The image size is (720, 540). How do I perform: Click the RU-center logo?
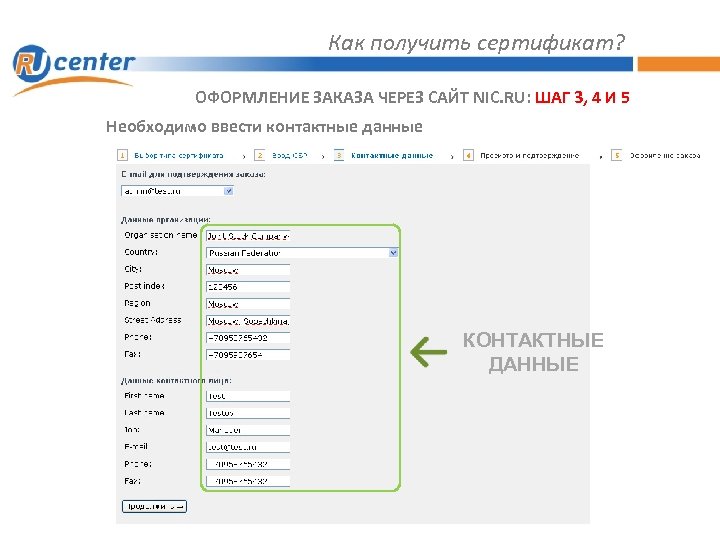[x=73, y=69]
